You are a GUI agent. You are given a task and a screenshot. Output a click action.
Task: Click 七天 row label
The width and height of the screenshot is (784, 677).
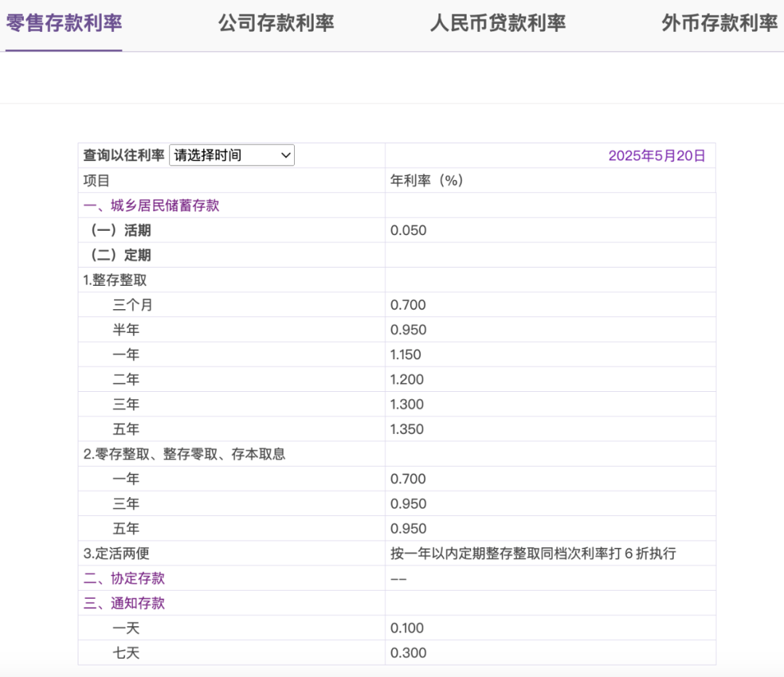tap(126, 652)
